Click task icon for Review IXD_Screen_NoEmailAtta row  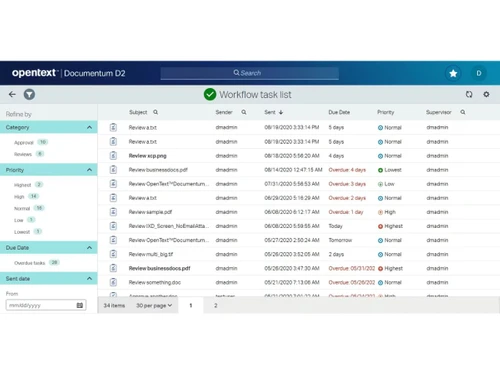(x=113, y=226)
